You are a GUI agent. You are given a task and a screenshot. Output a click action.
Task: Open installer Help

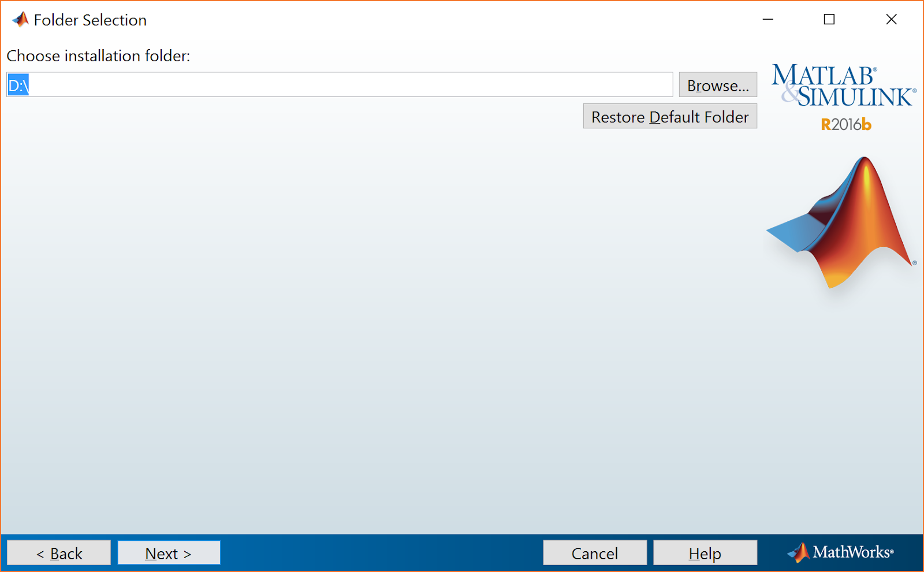pos(705,553)
